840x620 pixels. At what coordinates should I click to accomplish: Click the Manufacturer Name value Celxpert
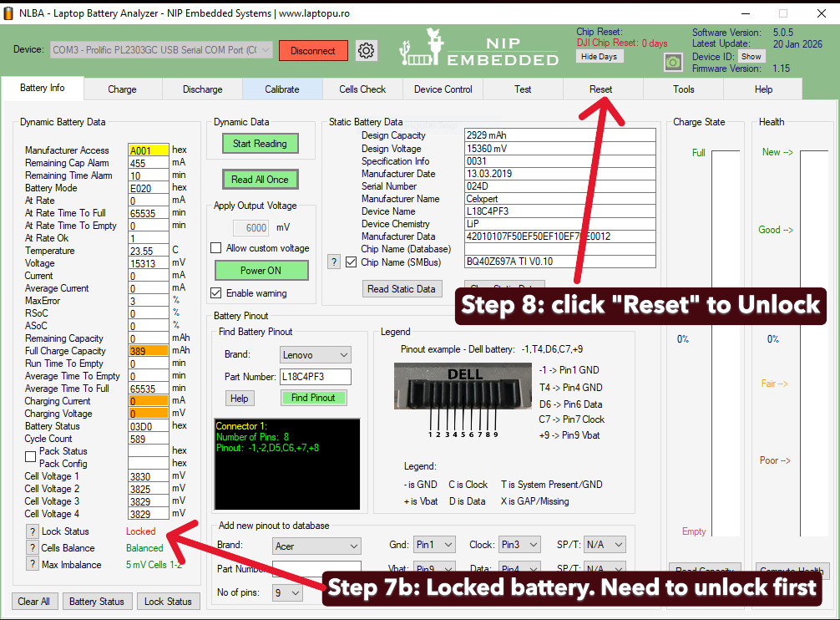point(559,198)
